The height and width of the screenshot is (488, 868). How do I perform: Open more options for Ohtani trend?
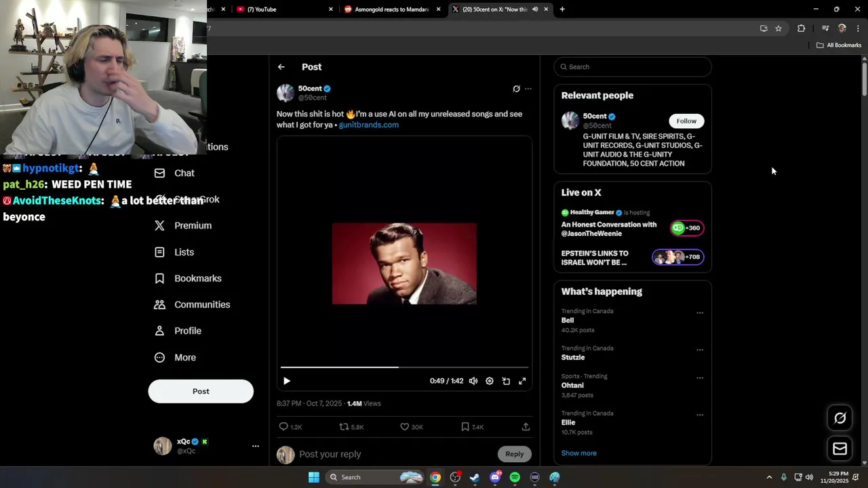click(700, 378)
